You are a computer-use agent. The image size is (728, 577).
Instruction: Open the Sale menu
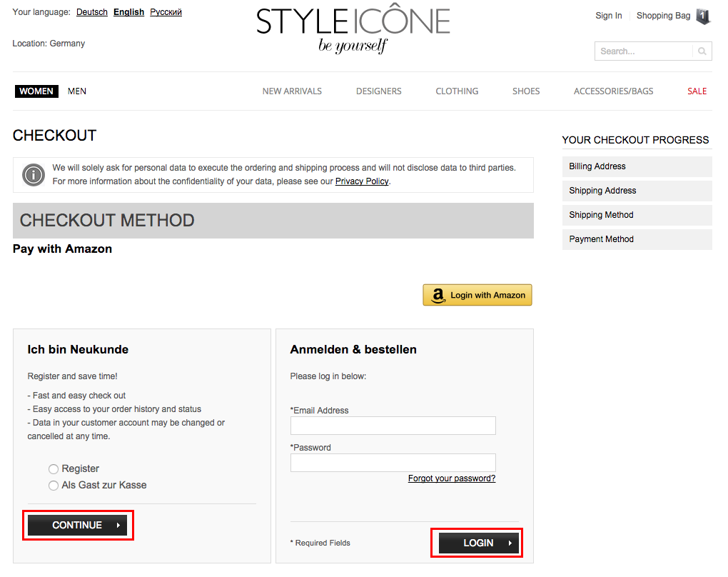tap(697, 91)
